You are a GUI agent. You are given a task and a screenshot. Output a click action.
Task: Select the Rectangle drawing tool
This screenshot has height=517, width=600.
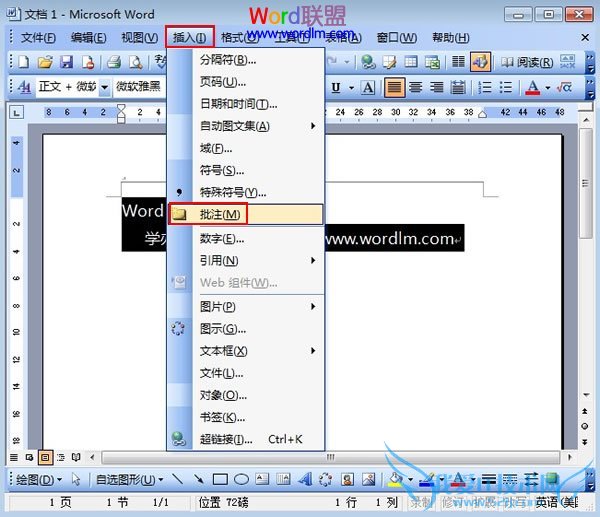220,479
